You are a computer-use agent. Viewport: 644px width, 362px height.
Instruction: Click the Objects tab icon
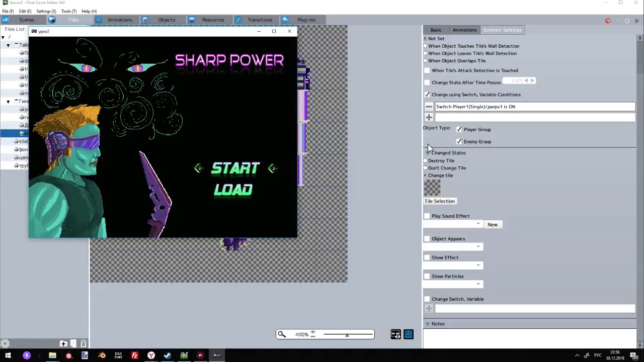coord(145,20)
